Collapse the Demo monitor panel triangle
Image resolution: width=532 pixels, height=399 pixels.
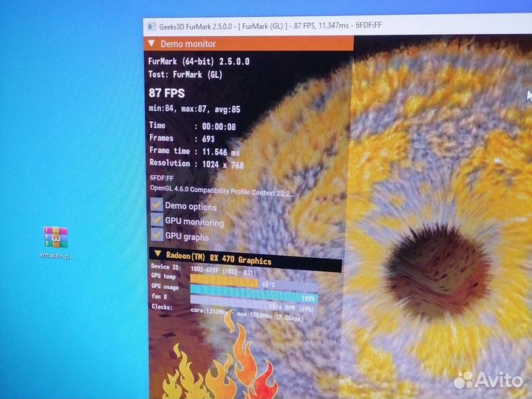pos(151,44)
